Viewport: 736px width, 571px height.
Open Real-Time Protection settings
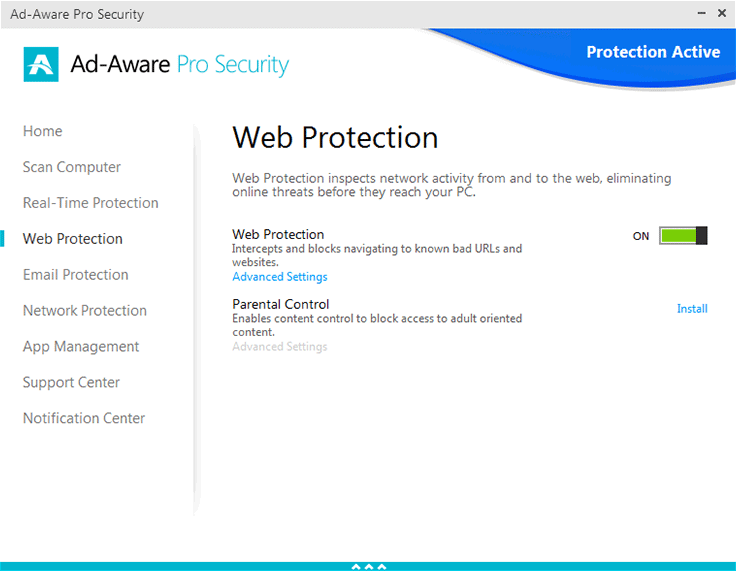click(x=91, y=203)
